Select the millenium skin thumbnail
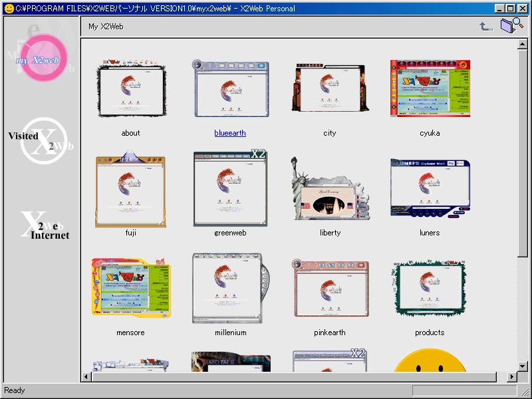The width and height of the screenshot is (532, 399). pos(231,288)
